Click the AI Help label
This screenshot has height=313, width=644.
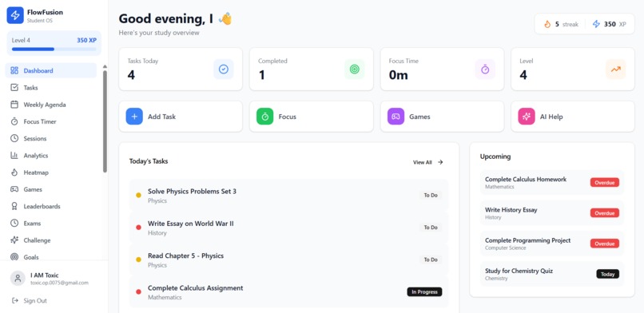[551, 117]
